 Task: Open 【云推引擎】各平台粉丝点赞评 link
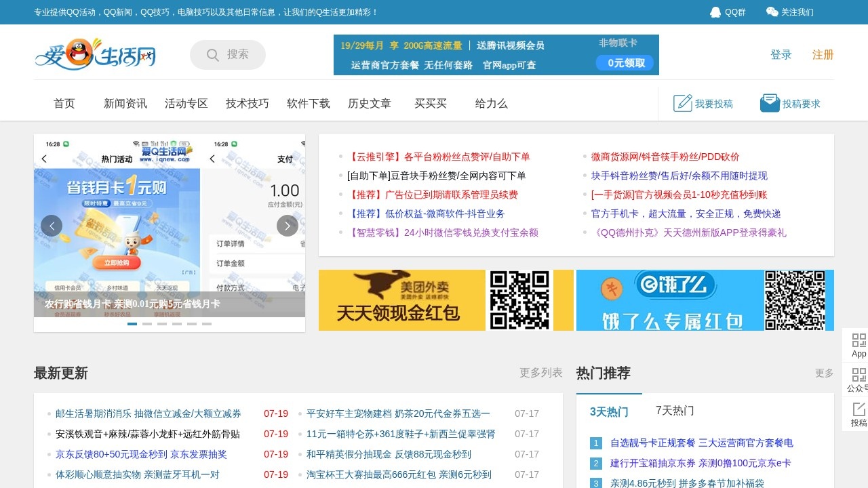click(439, 157)
